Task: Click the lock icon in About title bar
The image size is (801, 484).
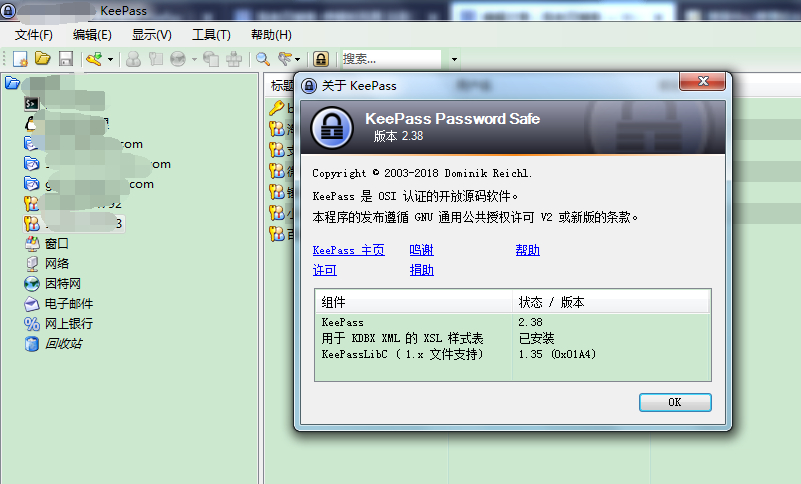Action: pos(309,85)
